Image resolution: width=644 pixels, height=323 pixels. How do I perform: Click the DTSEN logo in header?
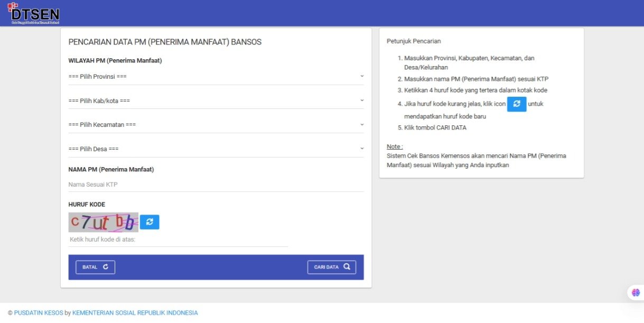click(x=34, y=13)
